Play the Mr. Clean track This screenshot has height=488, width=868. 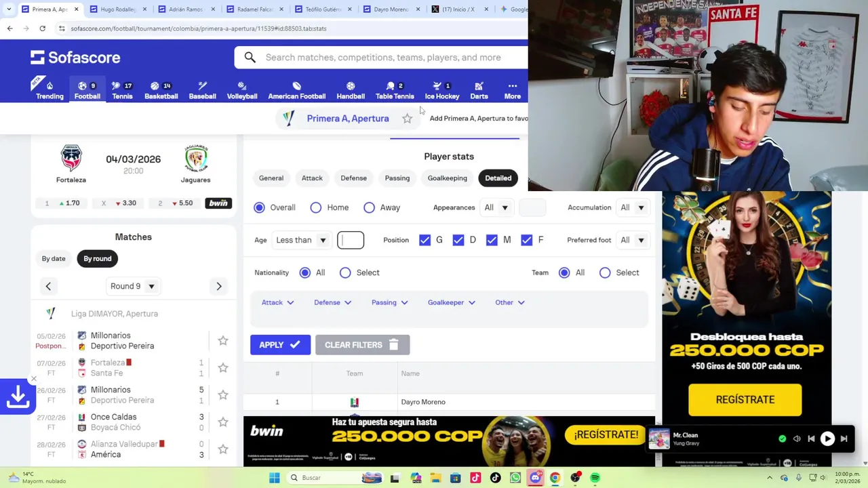pos(827,439)
